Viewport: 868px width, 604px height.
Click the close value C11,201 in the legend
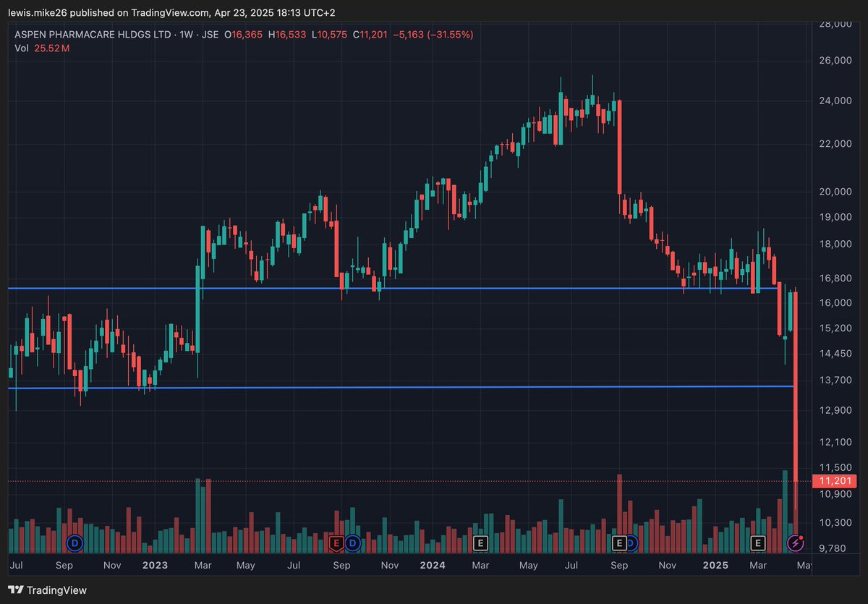[372, 34]
